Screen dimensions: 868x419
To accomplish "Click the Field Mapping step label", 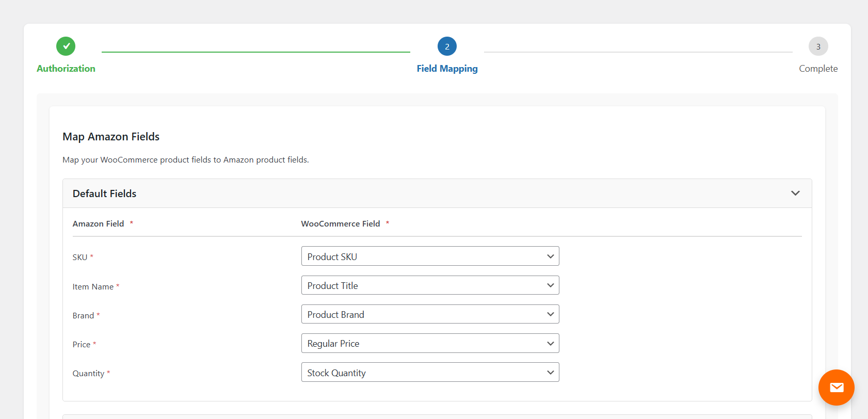I will (x=447, y=69).
